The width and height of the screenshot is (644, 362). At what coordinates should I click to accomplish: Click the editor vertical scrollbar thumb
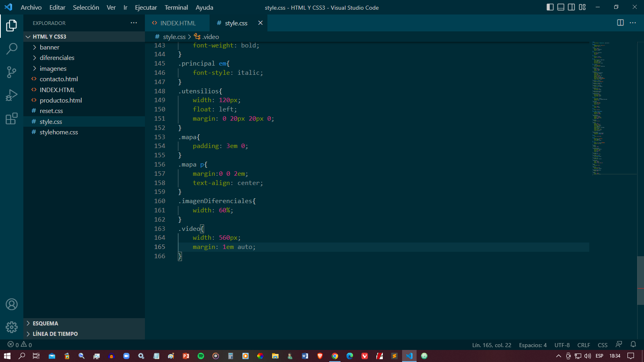click(x=640, y=280)
